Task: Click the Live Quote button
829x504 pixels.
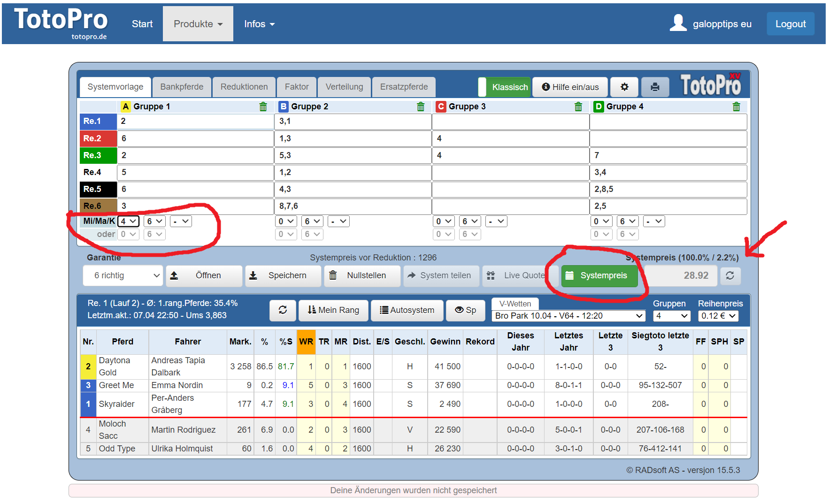Action: click(520, 275)
